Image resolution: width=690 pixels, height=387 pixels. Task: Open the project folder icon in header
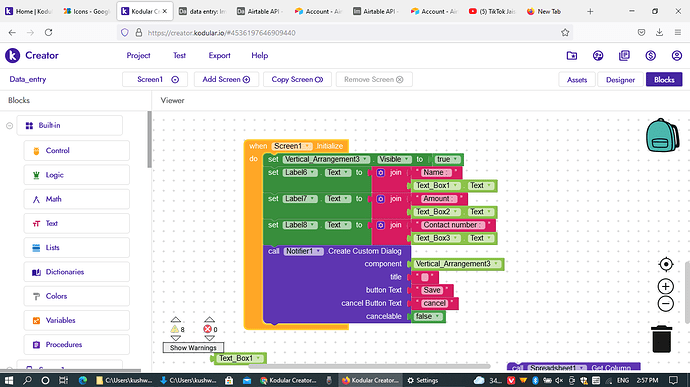pos(572,55)
